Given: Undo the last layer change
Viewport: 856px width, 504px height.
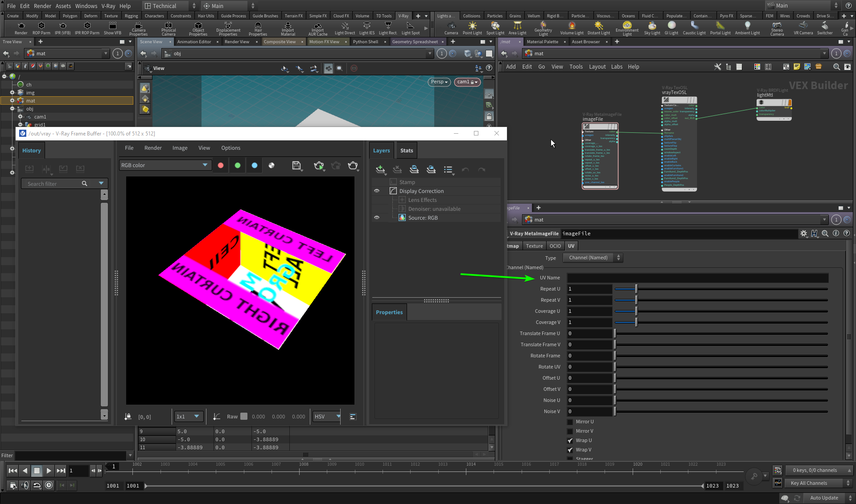Looking at the screenshot, I should click(465, 169).
